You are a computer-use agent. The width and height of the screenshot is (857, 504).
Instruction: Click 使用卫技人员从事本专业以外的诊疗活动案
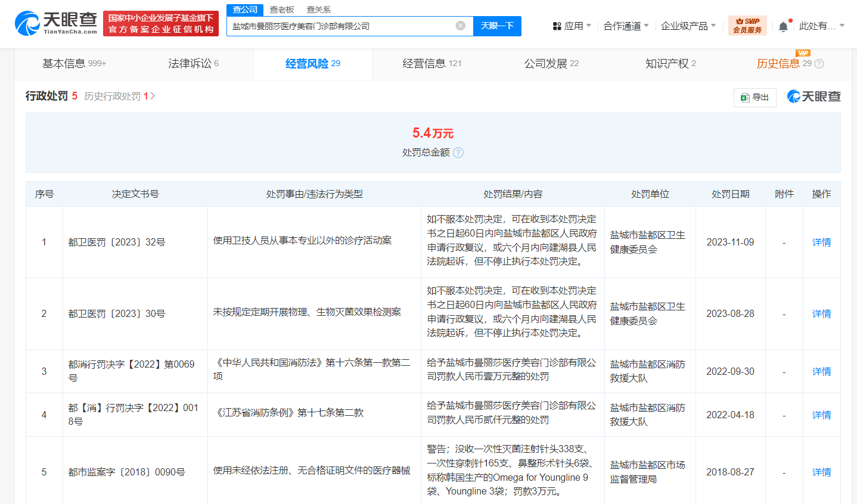coord(303,241)
